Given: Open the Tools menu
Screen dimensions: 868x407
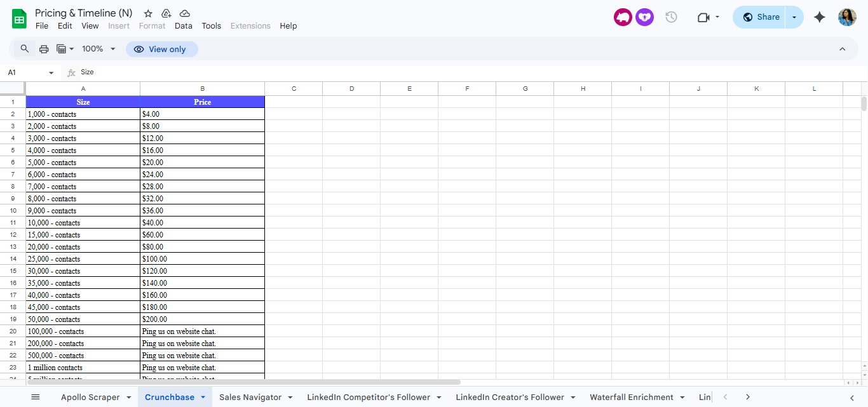Looking at the screenshot, I should [212, 26].
